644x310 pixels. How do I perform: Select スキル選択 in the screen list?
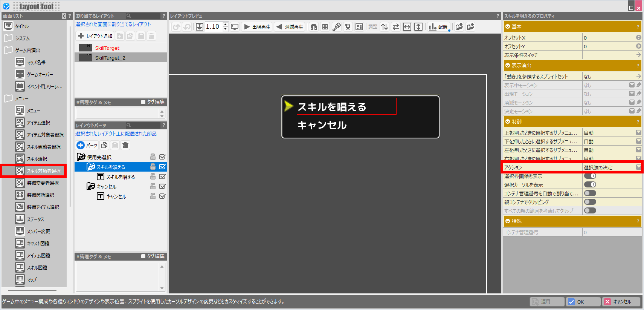point(37,159)
